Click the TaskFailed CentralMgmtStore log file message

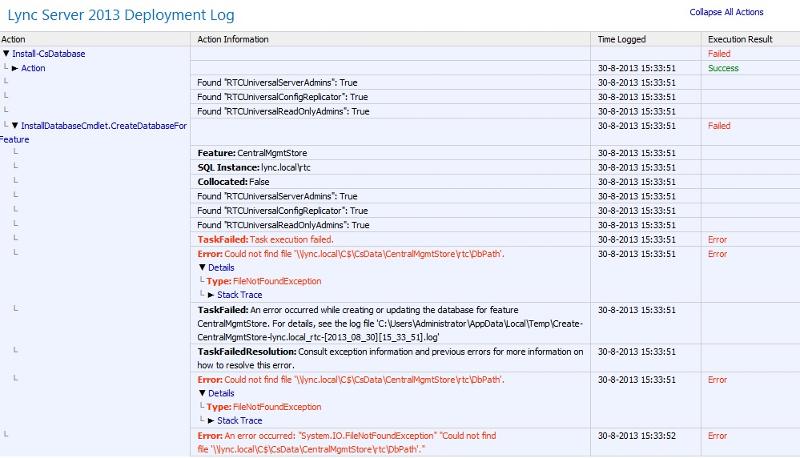[x=390, y=323]
